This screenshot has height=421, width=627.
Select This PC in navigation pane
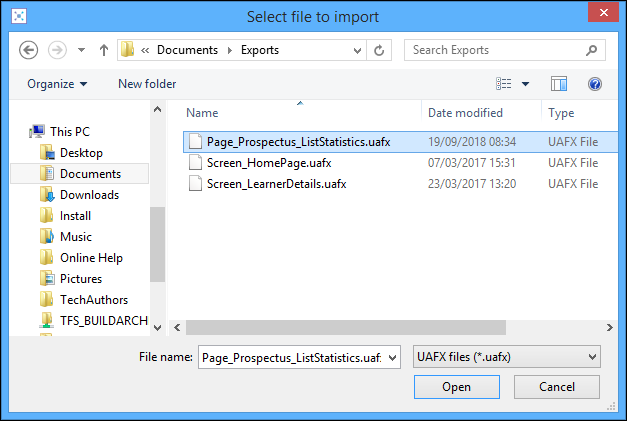pyautogui.click(x=70, y=132)
